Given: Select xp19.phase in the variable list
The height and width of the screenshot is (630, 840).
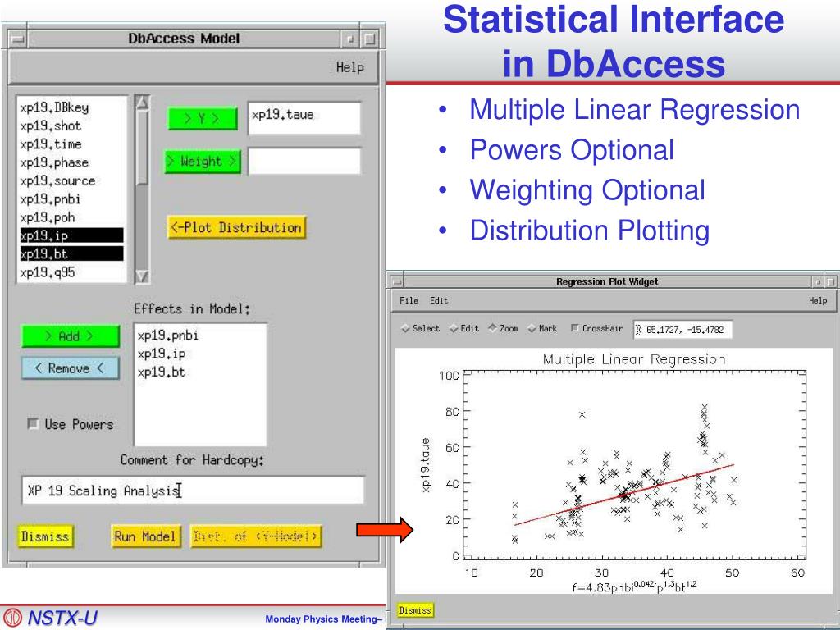Looking at the screenshot, I should 72,162.
